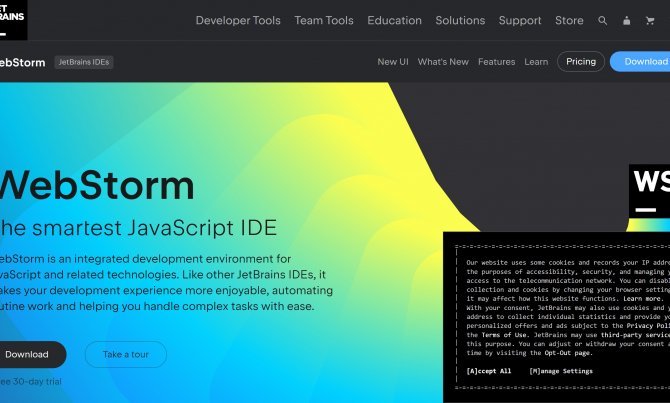This screenshot has width=670, height=403.
Task: Open the Terms of Use link
Action: click(x=504, y=335)
